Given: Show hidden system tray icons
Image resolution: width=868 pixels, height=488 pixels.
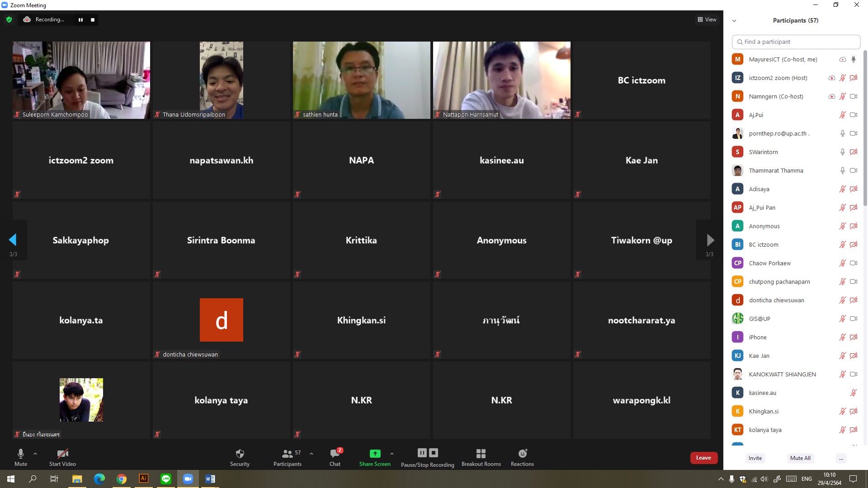Looking at the screenshot, I should pos(721,479).
